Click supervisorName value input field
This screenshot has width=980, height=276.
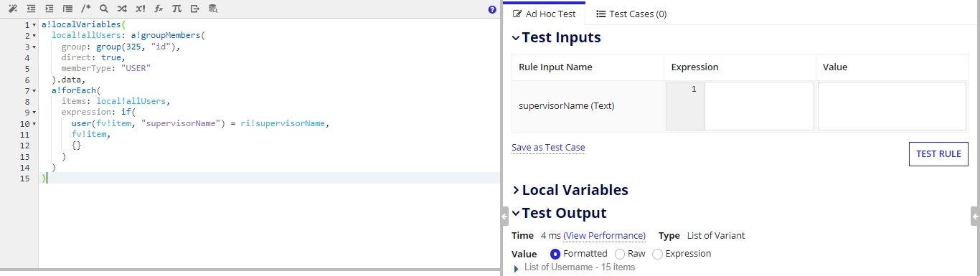click(x=892, y=106)
